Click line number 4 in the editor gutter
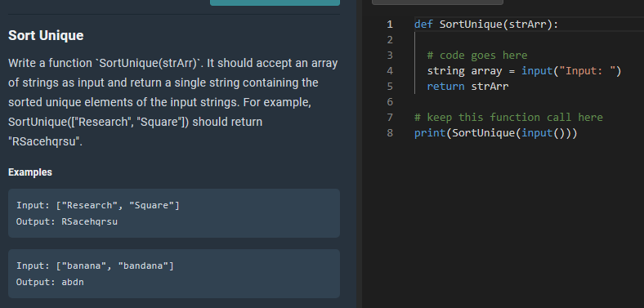Screen dimensions: 644x308 389,71
